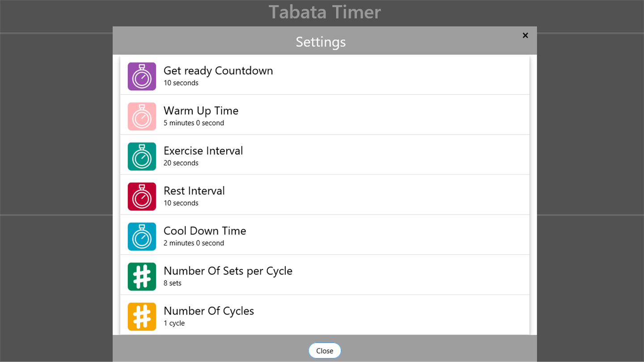Open the Number Of Cycles setting
This screenshot has width=644, height=362.
208,311
